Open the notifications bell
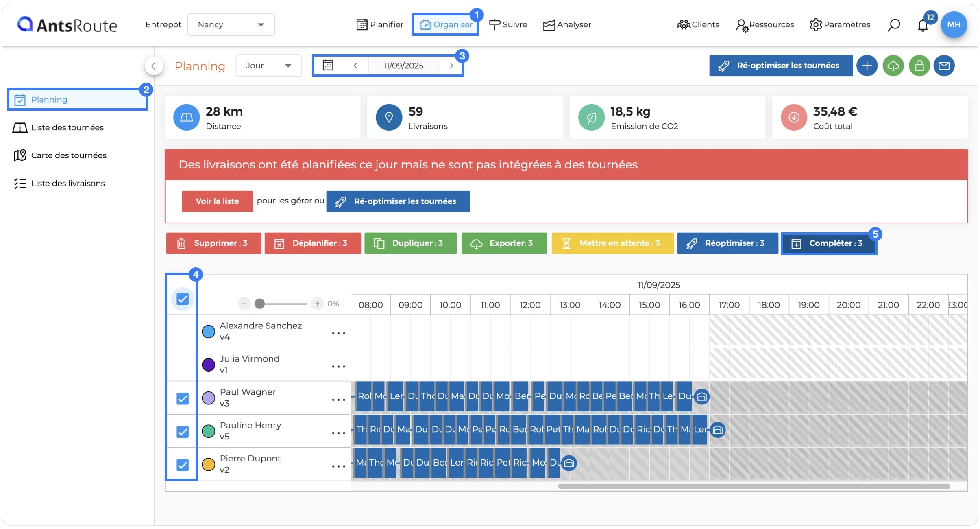This screenshot has height=529, width=980. (x=923, y=25)
